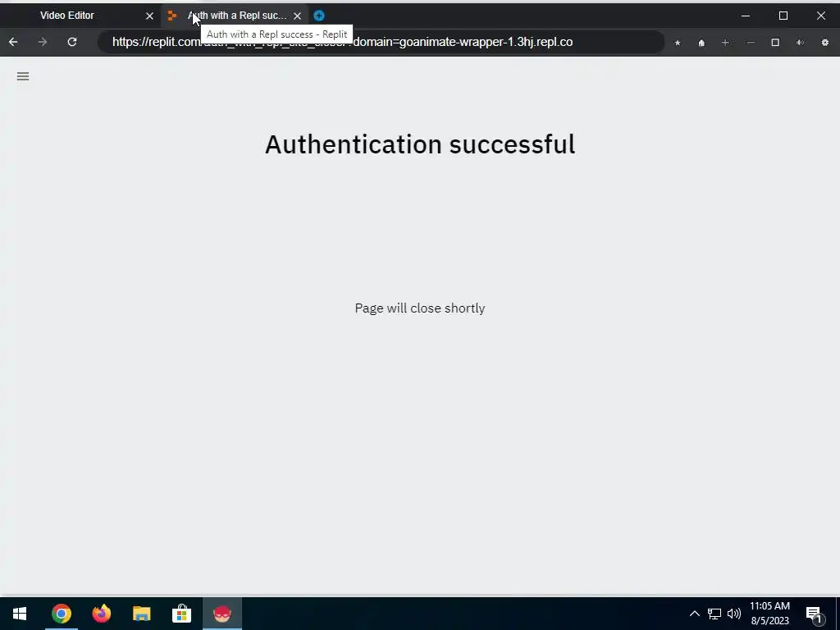Zoom in with the plus icon in toolbar
Image resolution: width=840 pixels, height=630 pixels.
pos(725,43)
